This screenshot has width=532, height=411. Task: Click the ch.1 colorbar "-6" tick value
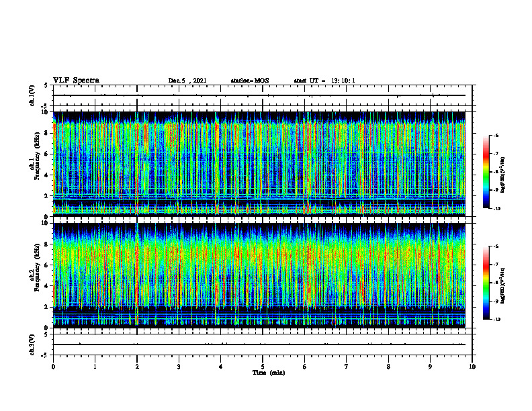496,136
